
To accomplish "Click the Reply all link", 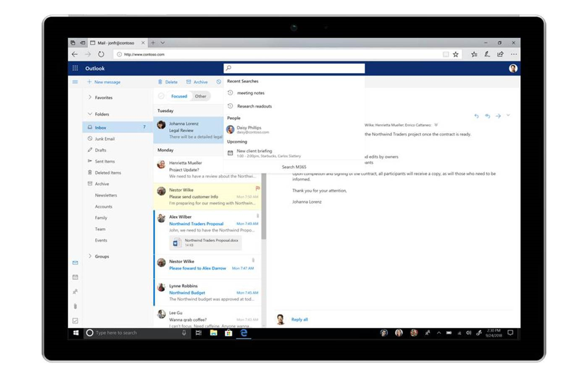I will click(299, 320).
